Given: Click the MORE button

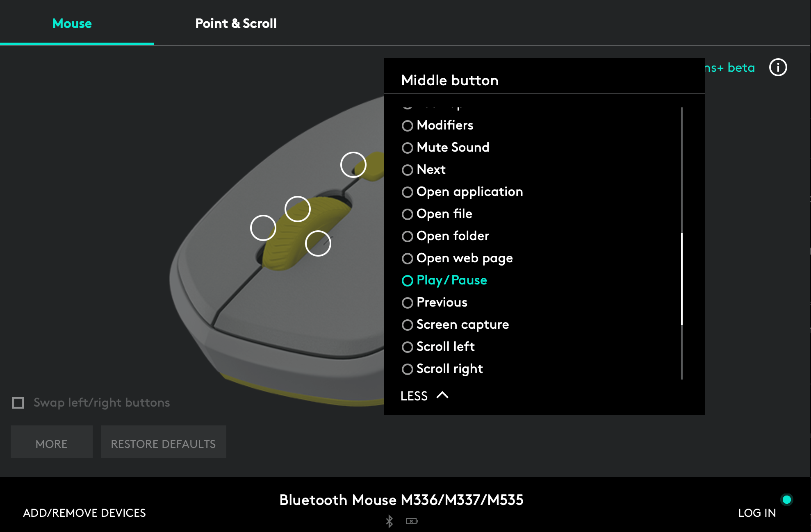Looking at the screenshot, I should point(51,443).
